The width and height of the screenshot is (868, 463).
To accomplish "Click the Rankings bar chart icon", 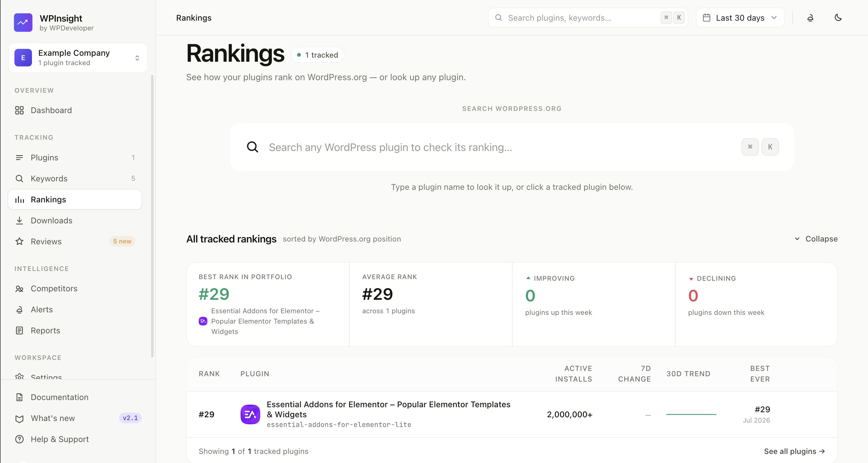I will tap(19, 200).
